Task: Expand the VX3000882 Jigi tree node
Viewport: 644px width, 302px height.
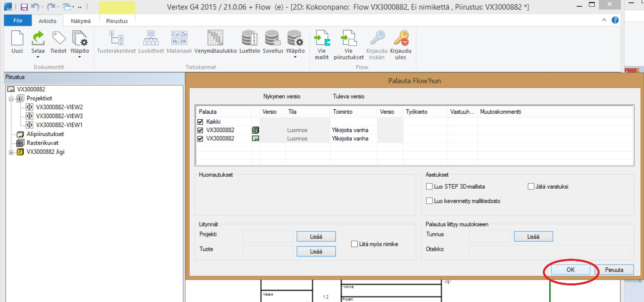Action: (11, 152)
